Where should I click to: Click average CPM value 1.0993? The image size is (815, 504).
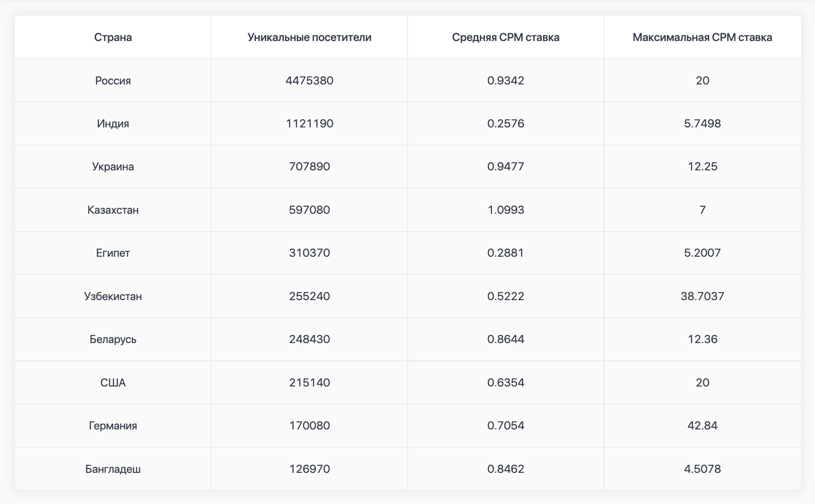click(506, 210)
